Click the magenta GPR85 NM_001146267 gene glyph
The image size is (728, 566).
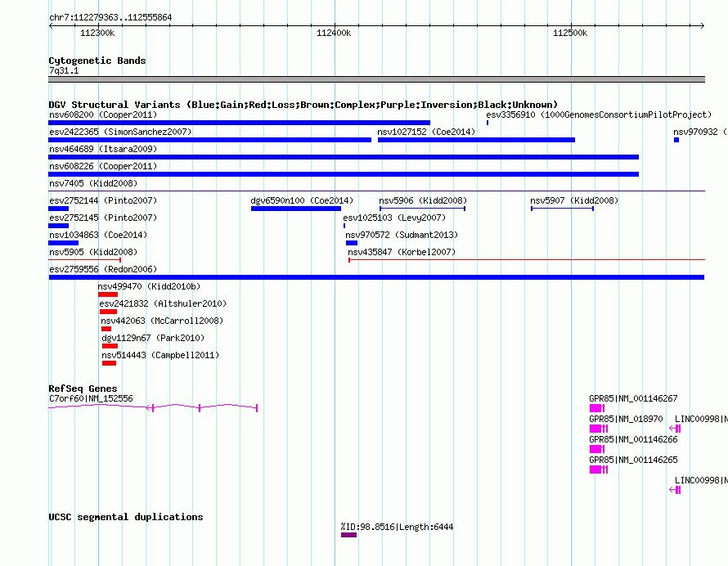point(597,408)
